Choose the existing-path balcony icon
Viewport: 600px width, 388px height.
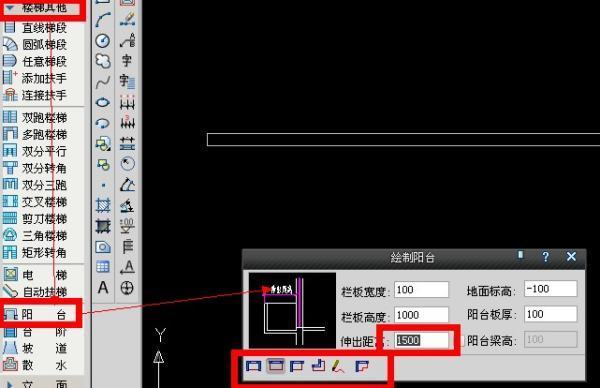coord(362,366)
